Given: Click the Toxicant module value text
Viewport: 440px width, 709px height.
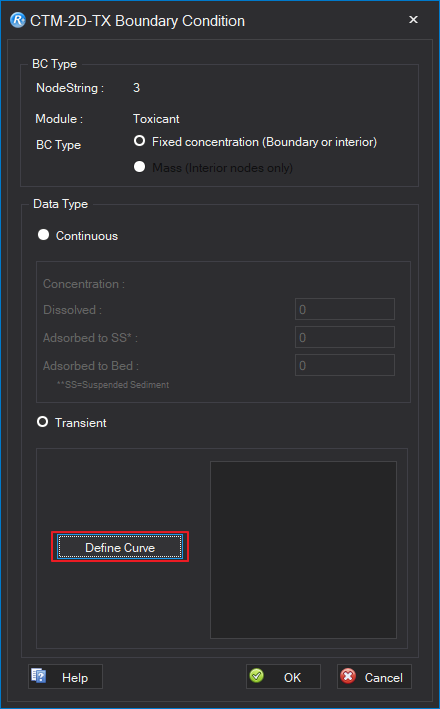Looking at the screenshot, I should pos(156,119).
